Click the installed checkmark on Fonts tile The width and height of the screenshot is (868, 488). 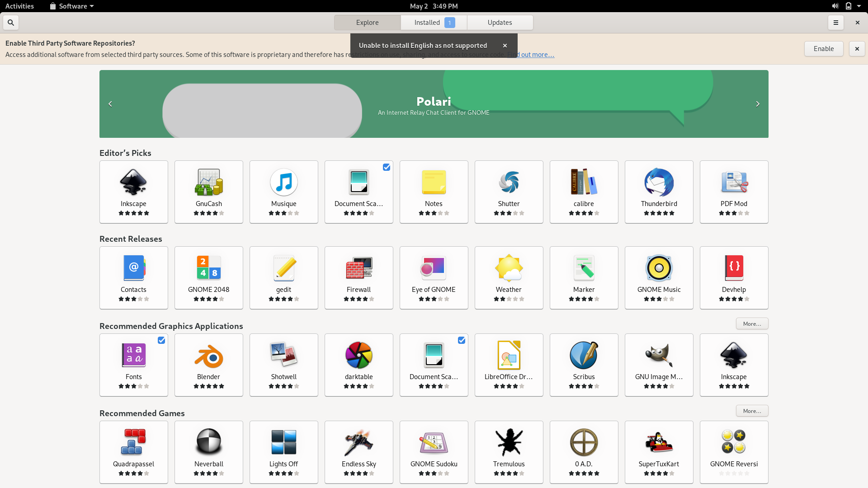coord(161,340)
